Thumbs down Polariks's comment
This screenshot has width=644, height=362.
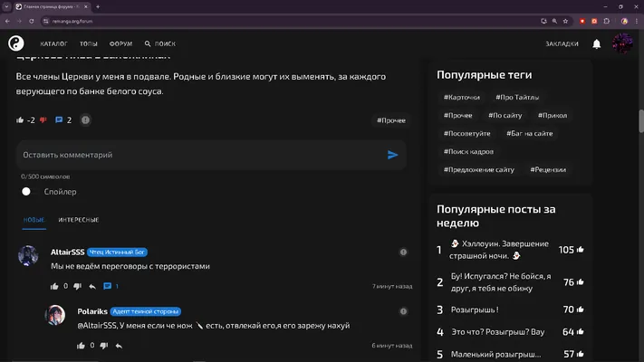point(104,346)
